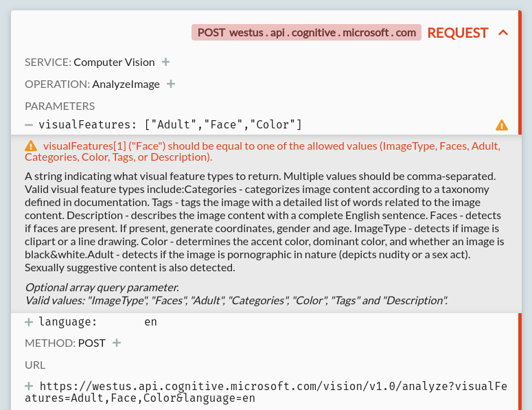Expand details for METHOD POST
This screenshot has width=532, height=410.
tap(117, 343)
